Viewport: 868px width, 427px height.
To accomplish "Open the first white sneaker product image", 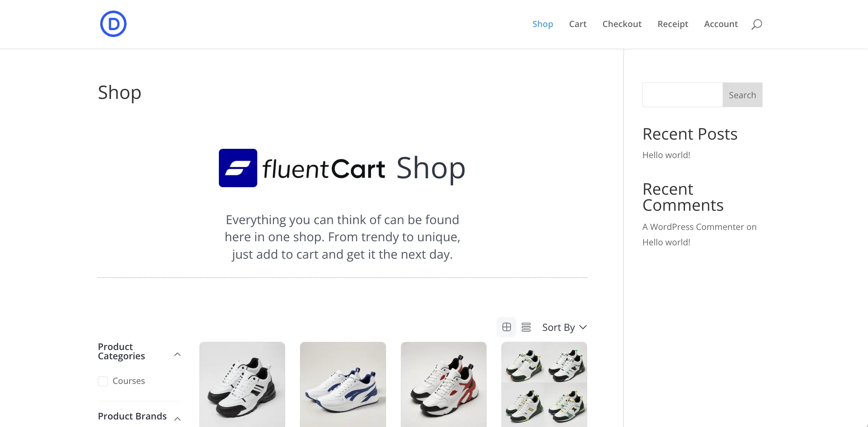I will (x=242, y=384).
